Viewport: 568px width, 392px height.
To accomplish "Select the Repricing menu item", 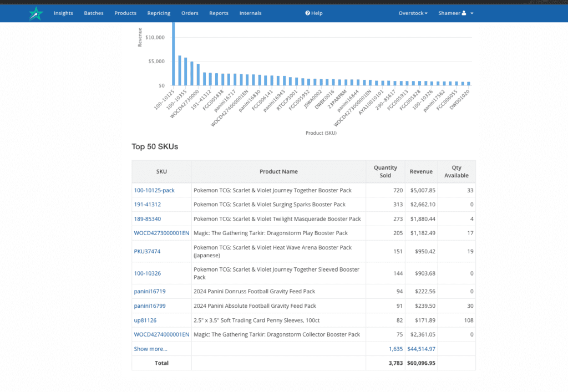I will click(159, 13).
